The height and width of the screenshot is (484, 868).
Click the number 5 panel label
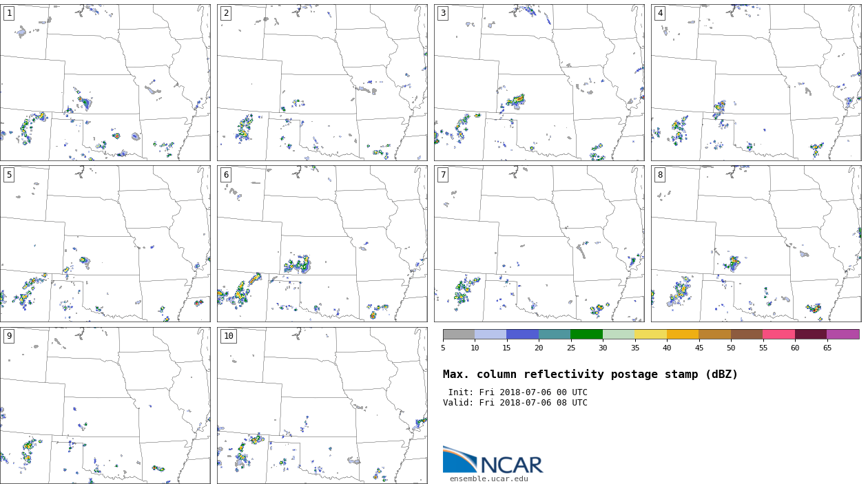click(x=8, y=175)
